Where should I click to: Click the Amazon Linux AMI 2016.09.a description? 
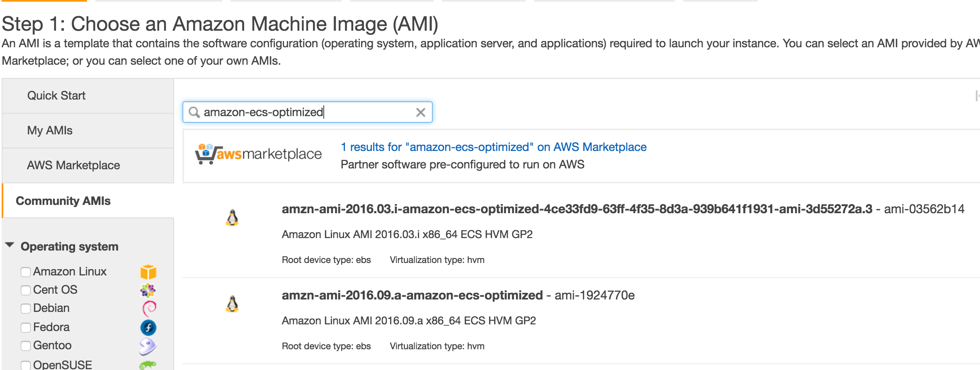tap(409, 321)
